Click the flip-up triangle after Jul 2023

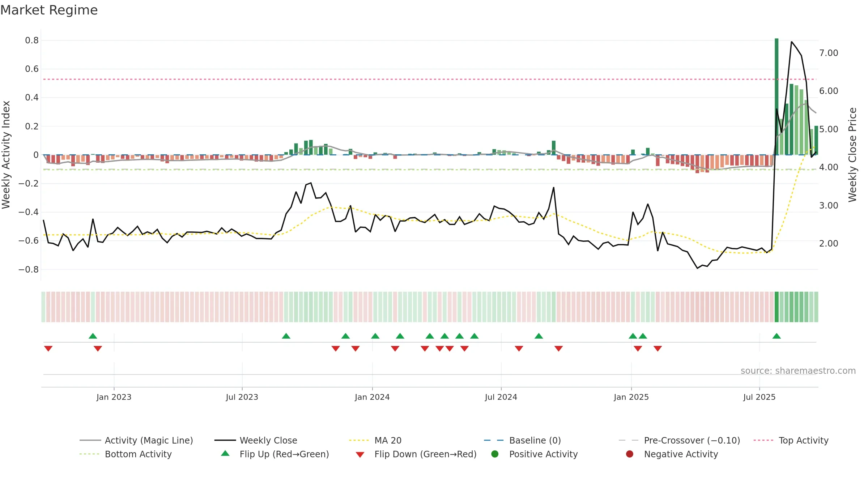point(286,336)
